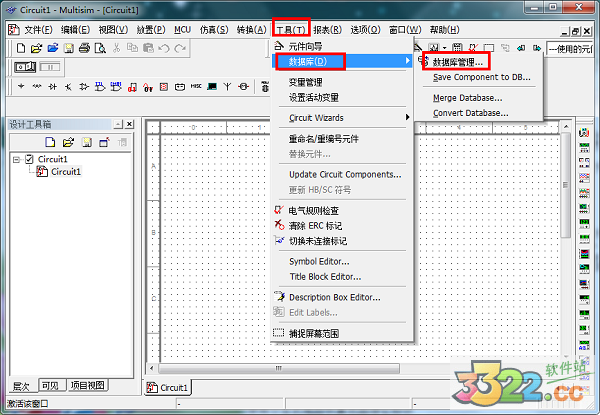Toggle the simulation run switch

[x=25, y=67]
